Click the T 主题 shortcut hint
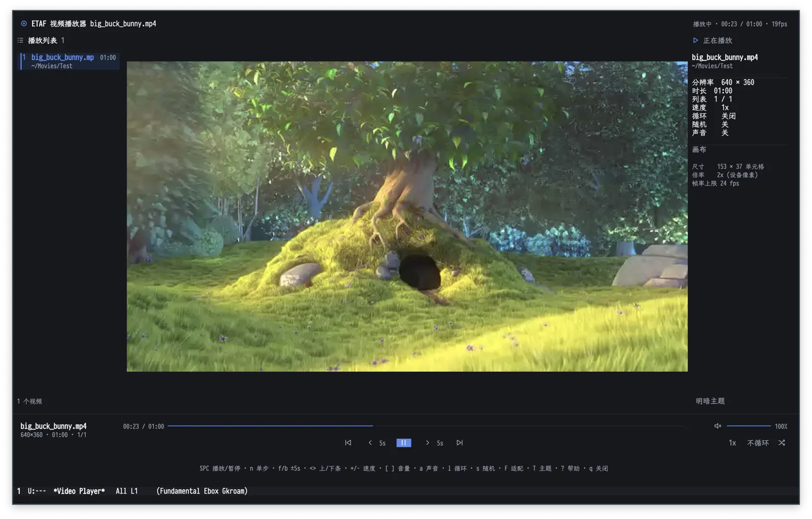The image size is (812, 519). pos(542,468)
